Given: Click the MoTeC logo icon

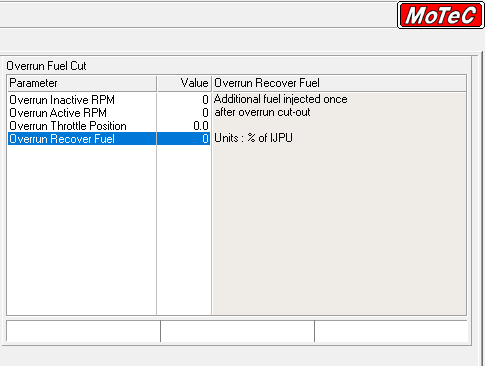Looking at the screenshot, I should point(441,15).
